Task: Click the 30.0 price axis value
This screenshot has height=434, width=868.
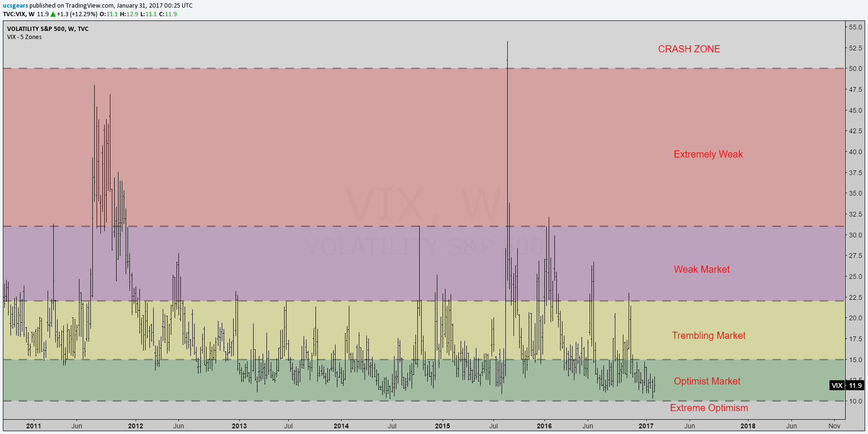Action: 855,235
